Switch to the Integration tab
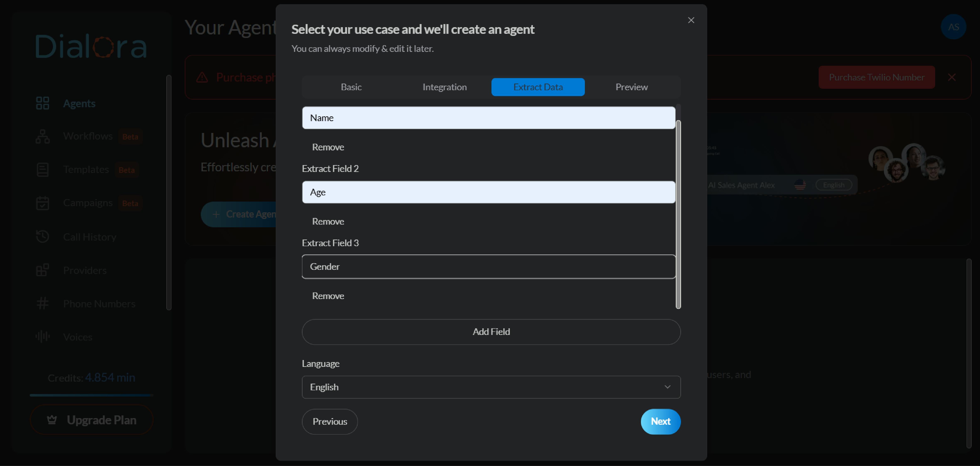Viewport: 980px width, 466px height. point(444,87)
